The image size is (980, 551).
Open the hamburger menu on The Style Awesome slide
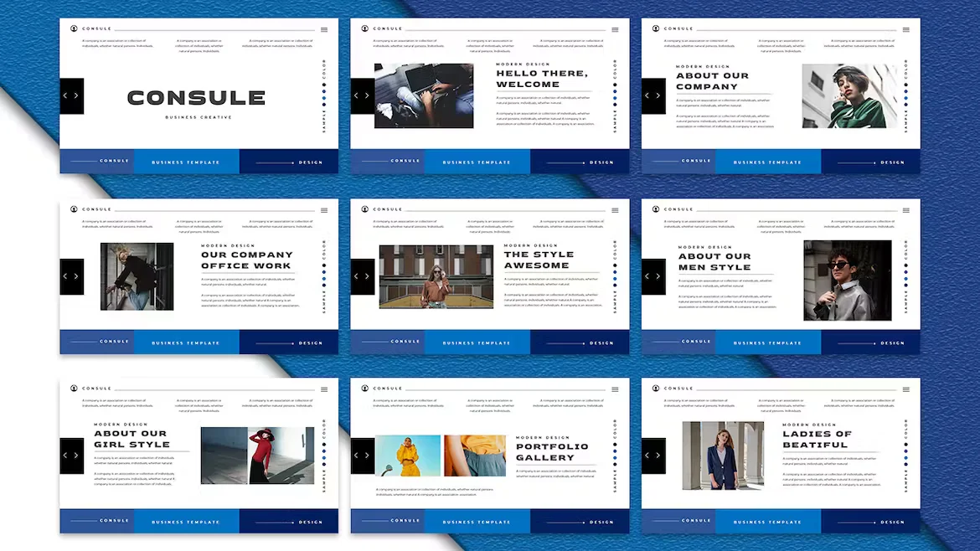point(616,209)
